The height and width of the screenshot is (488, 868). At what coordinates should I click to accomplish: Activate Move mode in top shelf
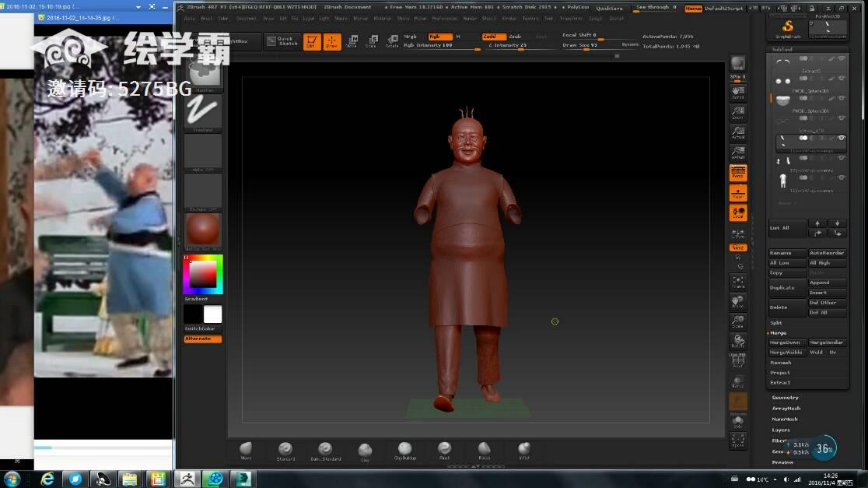[x=352, y=41]
